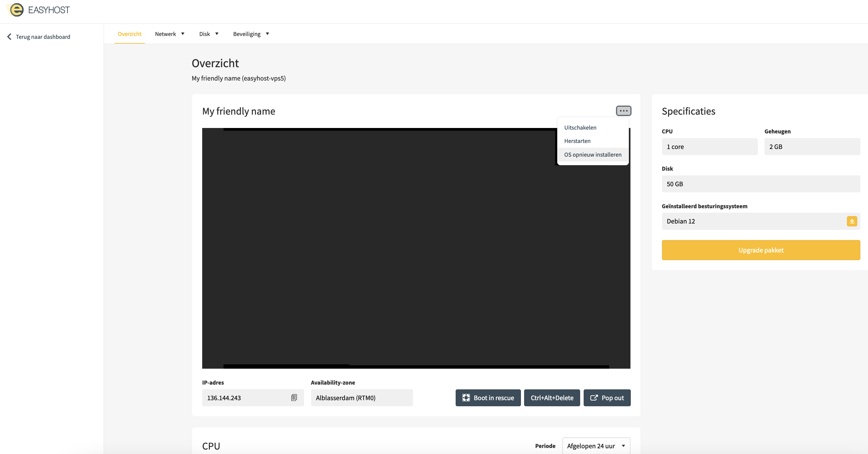Select Herstarten from the menu
The width and height of the screenshot is (868, 454).
click(x=577, y=141)
